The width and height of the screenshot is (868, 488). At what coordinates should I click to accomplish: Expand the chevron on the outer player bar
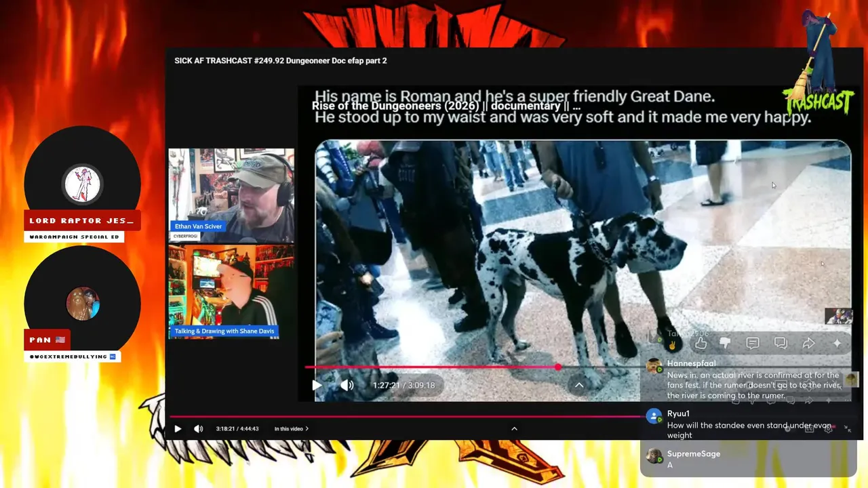[x=514, y=428]
